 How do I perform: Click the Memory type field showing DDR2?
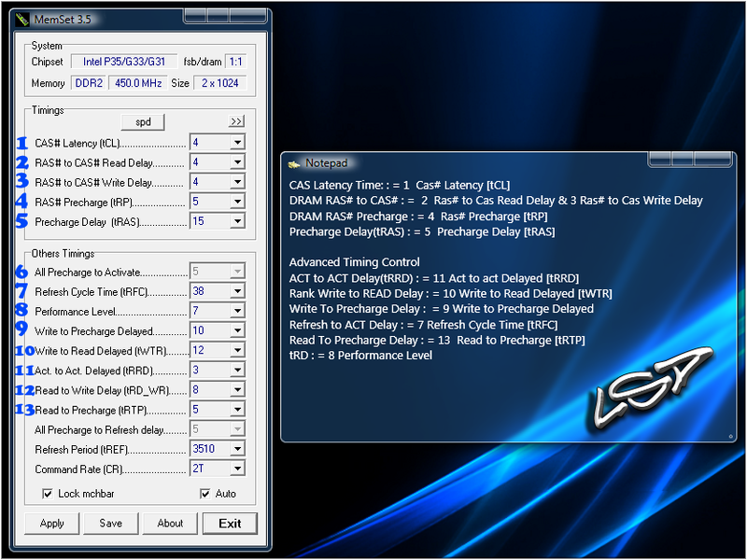[89, 83]
